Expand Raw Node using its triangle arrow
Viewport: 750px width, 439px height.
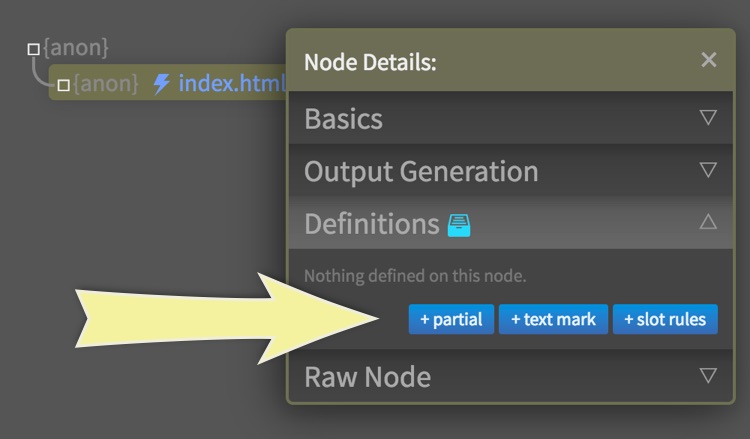(x=708, y=376)
